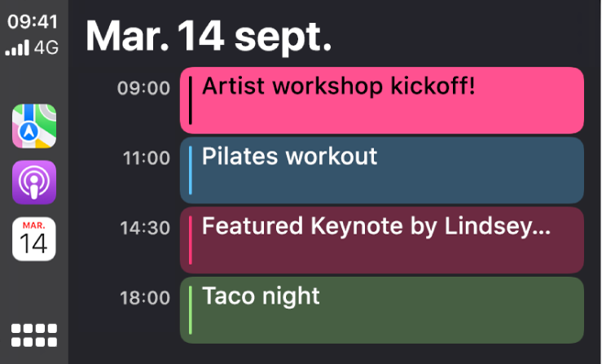This screenshot has width=602, height=364.
Task: Click the cellular signal bars indicator
Action: coord(16,49)
